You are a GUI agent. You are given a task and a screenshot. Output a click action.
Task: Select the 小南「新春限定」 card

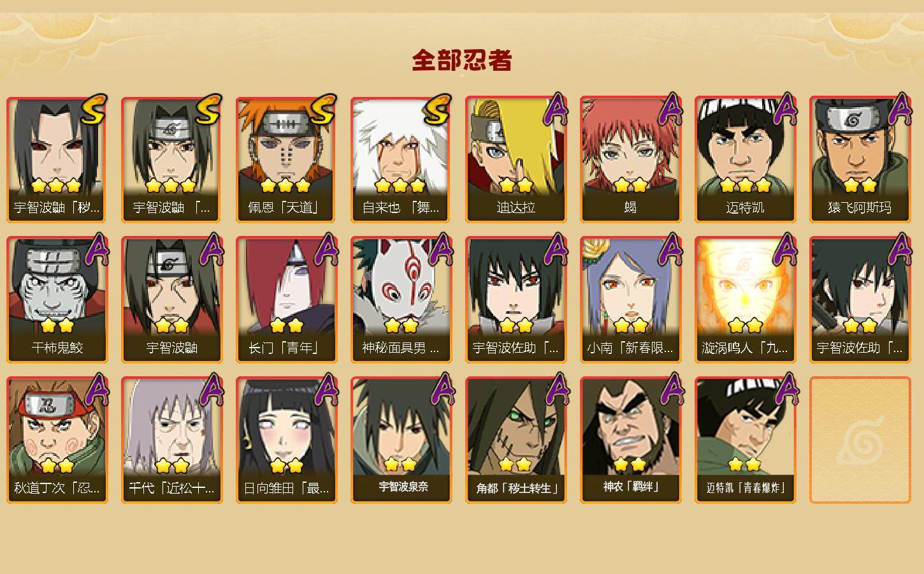pos(630,300)
